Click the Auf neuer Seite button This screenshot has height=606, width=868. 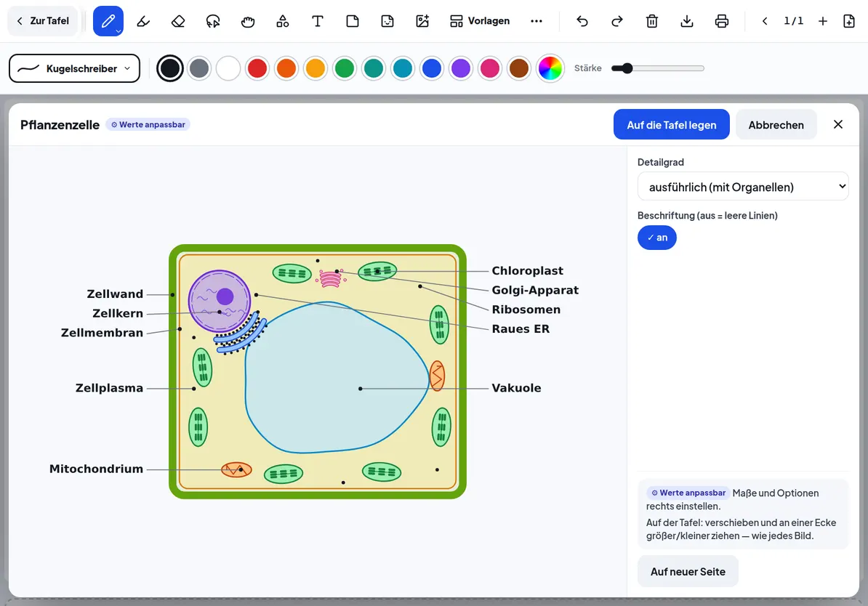point(688,571)
